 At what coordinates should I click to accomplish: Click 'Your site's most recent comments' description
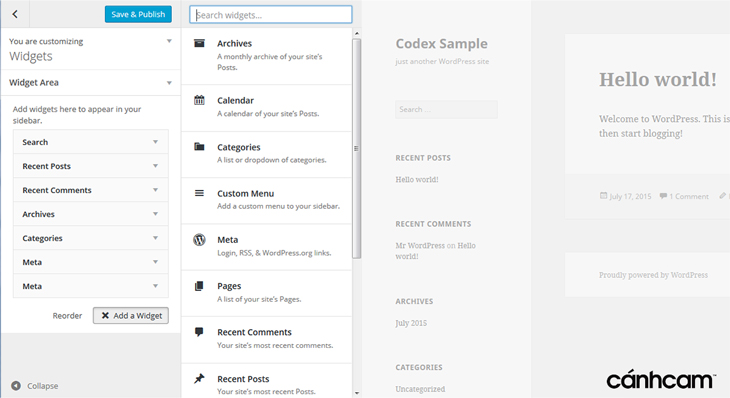pyautogui.click(x=275, y=345)
